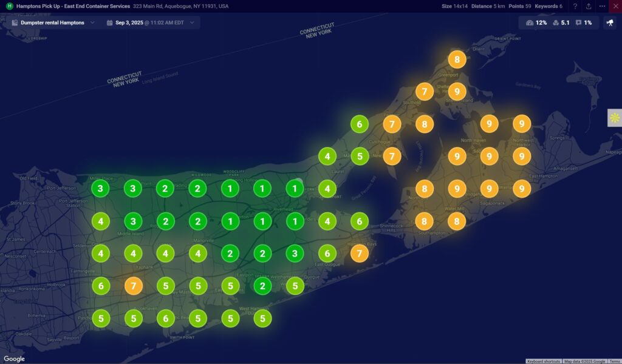The height and width of the screenshot is (364, 622).
Task: Open the three-dot more options menu
Action: [602, 6]
